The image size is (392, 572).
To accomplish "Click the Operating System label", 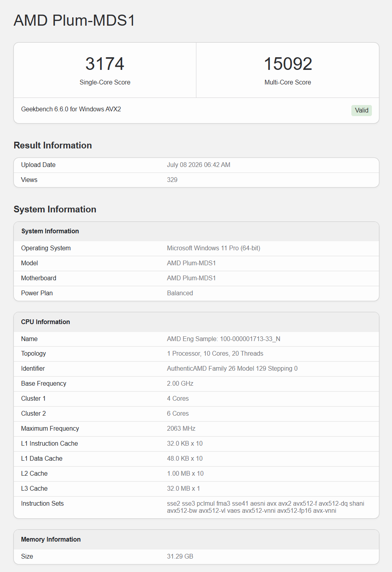I will (x=46, y=248).
